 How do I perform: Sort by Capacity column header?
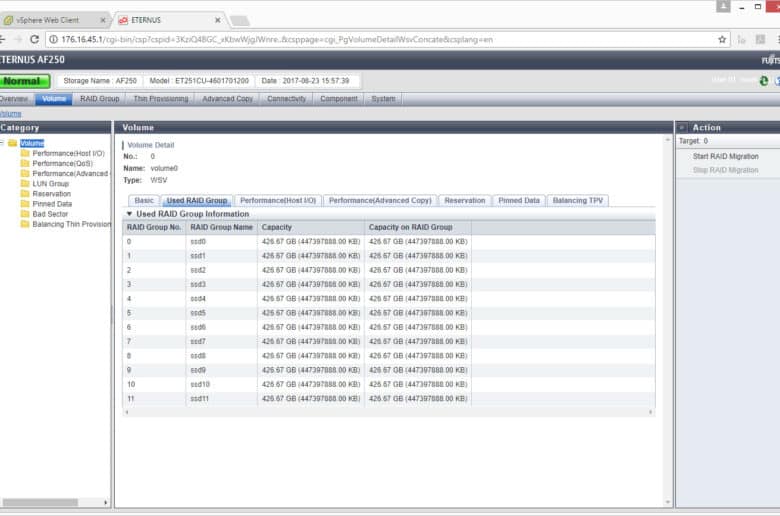(x=311, y=227)
